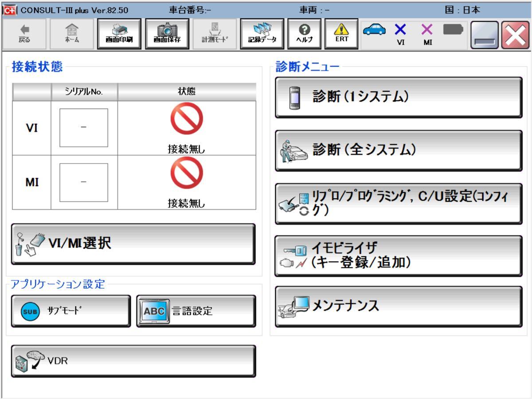This screenshot has height=399, width=532.
Task: Open 記録データ recorded data
Action: (x=262, y=34)
